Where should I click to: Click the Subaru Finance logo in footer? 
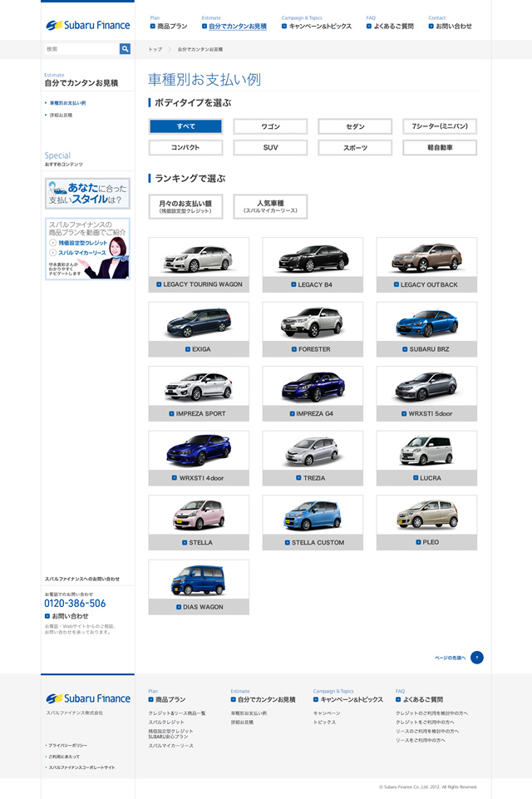tap(88, 698)
